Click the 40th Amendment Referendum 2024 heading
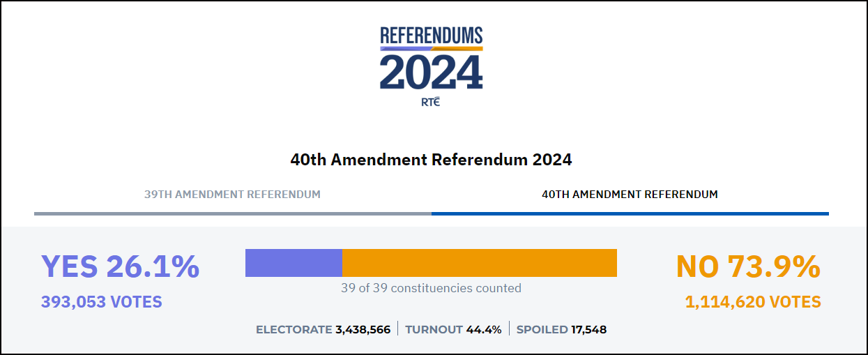The width and height of the screenshot is (868, 355). pyautogui.click(x=431, y=160)
